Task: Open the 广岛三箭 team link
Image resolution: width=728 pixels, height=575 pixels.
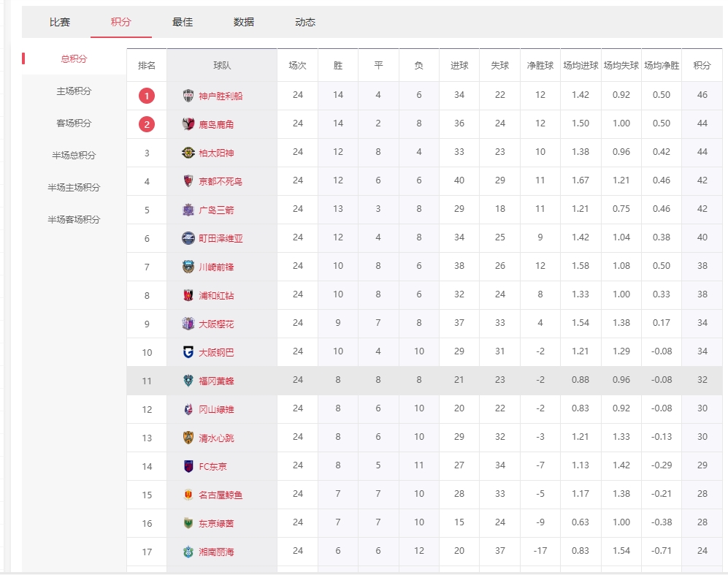Action: (216, 210)
